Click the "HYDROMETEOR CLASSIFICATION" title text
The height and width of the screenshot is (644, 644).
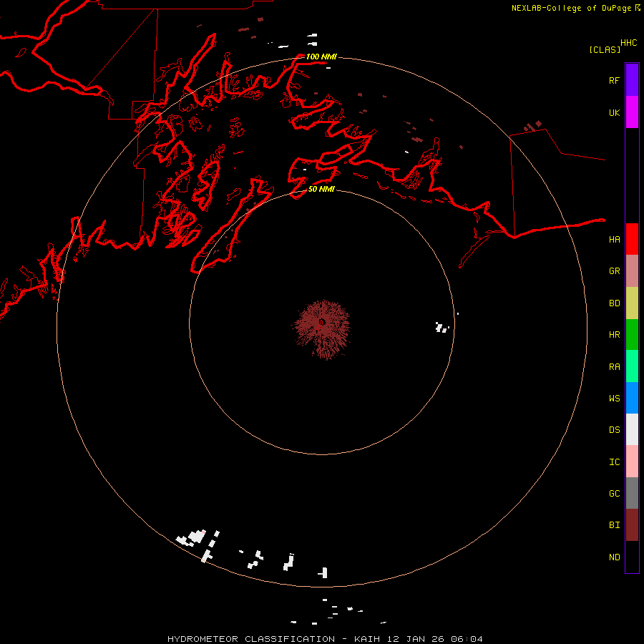point(251,639)
